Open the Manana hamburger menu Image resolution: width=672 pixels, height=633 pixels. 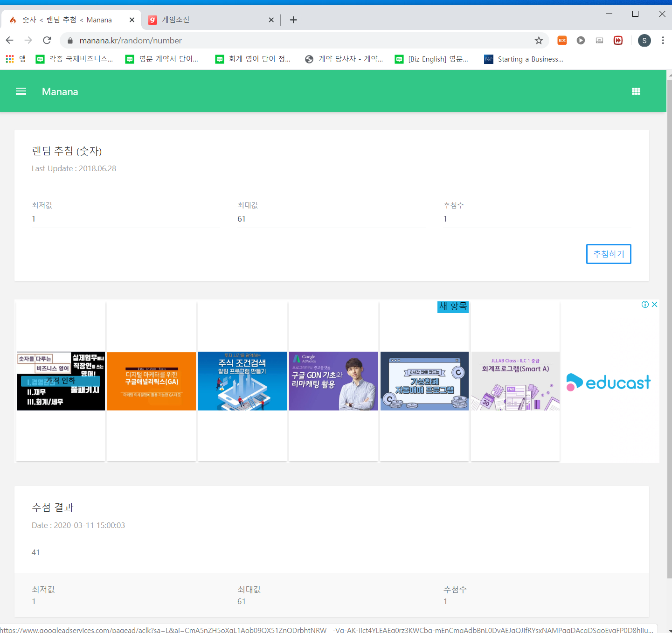(x=21, y=91)
